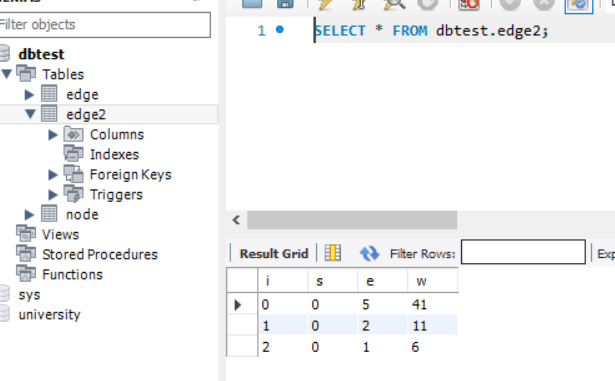Click the left arrow of the editor horizontal scrollbar
The height and width of the screenshot is (381, 615).
pos(236,220)
